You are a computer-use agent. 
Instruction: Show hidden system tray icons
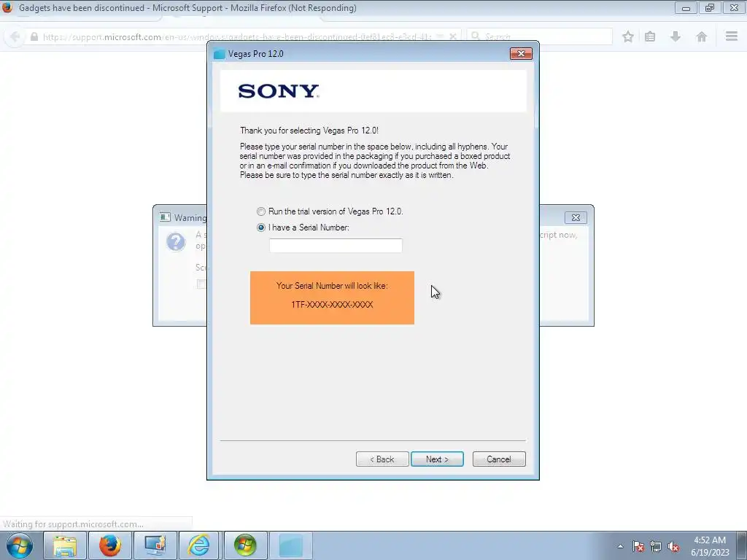click(x=620, y=546)
